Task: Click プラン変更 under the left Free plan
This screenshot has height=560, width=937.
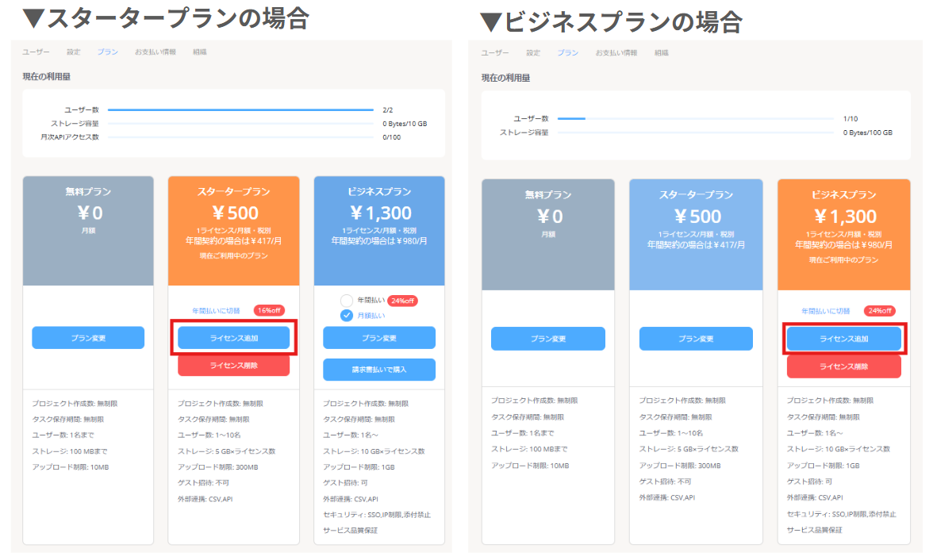Action: 88,338
